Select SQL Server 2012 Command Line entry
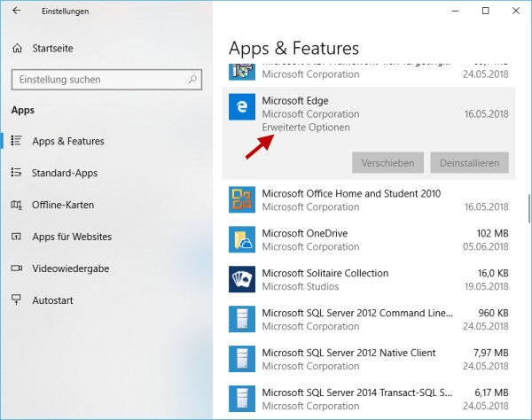532x420 pixels. [369, 319]
